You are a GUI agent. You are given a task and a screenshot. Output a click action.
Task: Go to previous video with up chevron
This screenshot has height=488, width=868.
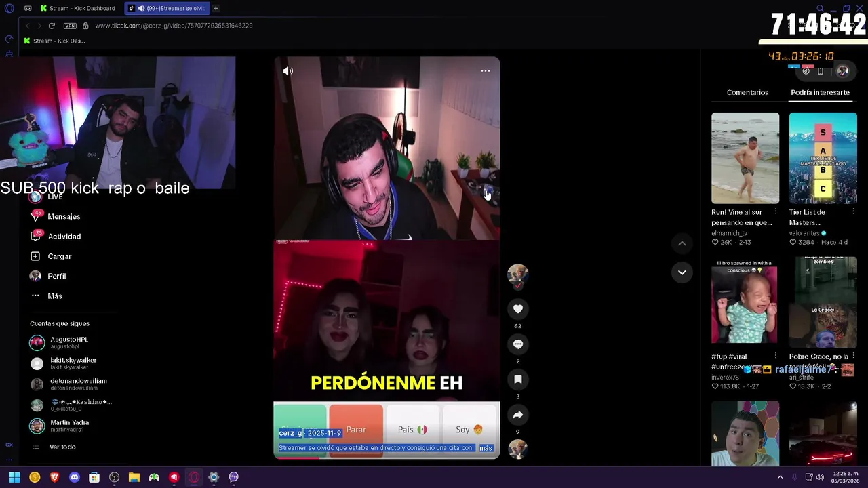(x=682, y=243)
